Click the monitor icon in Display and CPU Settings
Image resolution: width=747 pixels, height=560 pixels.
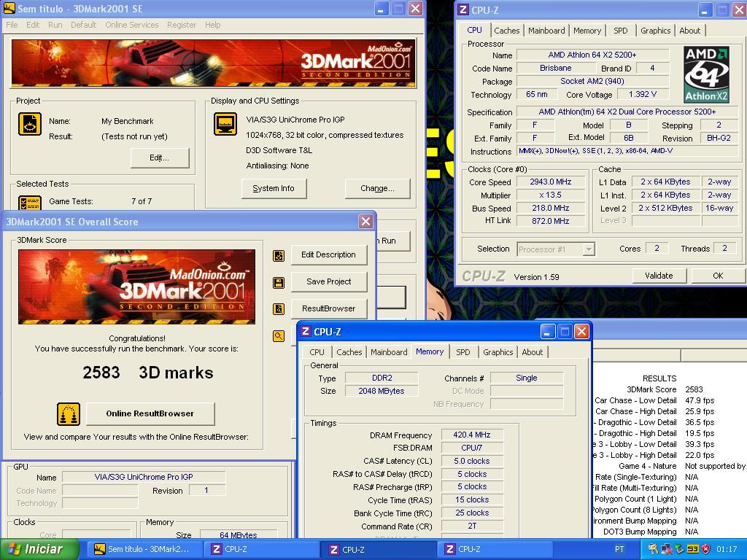(225, 124)
